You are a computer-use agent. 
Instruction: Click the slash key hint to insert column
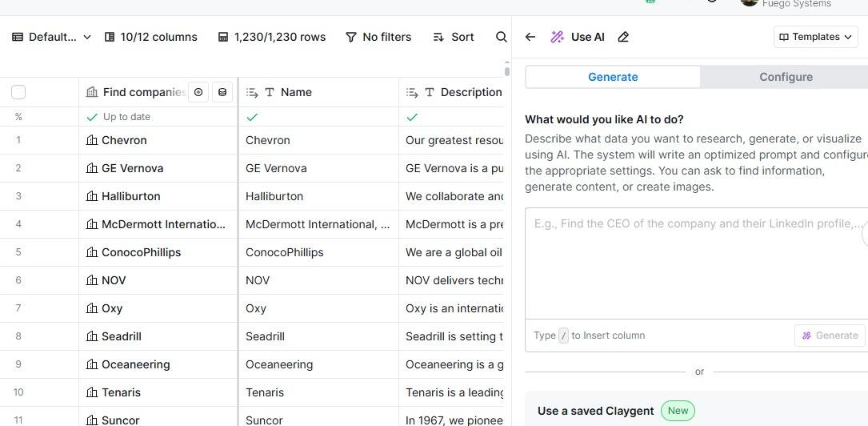coord(563,336)
